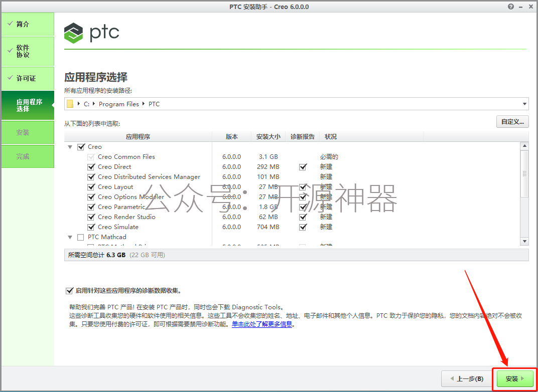The height and width of the screenshot is (392, 538).
Task: Select the 安装 step in sidebar
Action: coord(28,132)
